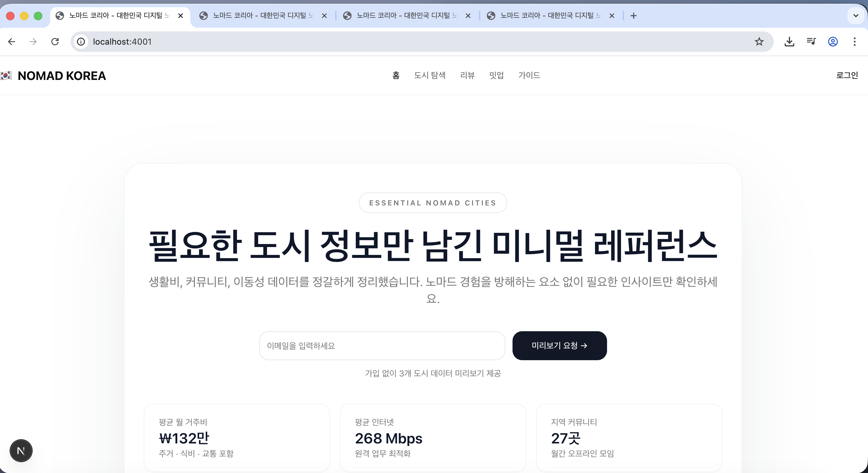
Task: Switch to the second browser tab
Action: click(259, 16)
